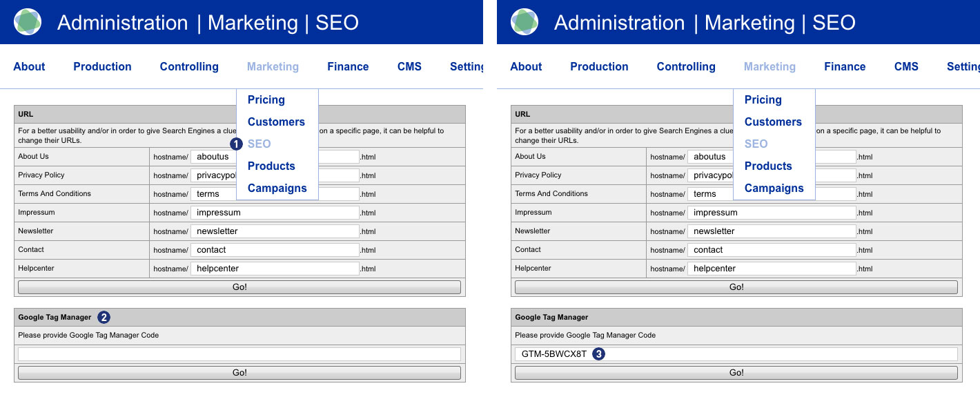
Task: Focus the left panel's helpcenter URL field
Action: (275, 269)
